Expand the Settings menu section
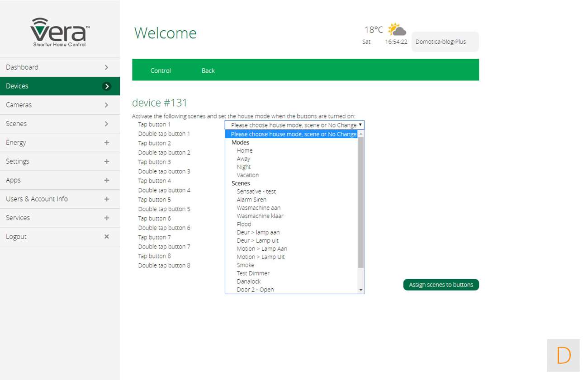Viewport: 588px width, 380px height. pos(107,161)
